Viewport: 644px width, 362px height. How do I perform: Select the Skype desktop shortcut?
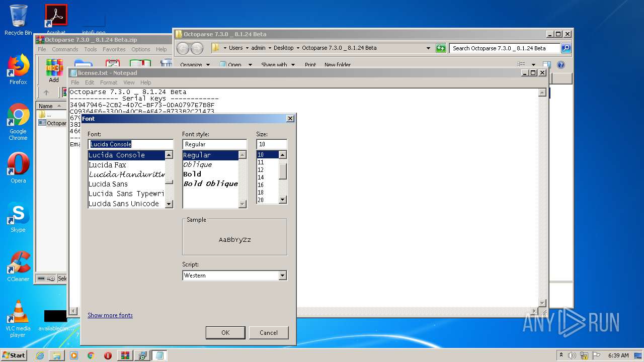tap(18, 217)
